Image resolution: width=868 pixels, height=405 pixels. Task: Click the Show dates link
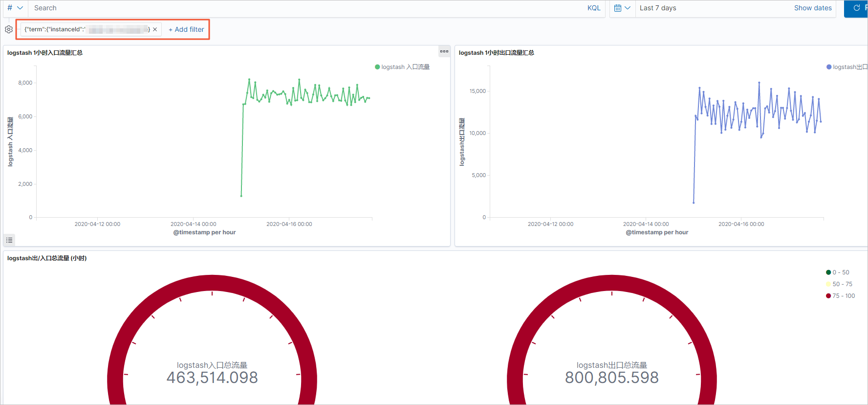click(813, 8)
